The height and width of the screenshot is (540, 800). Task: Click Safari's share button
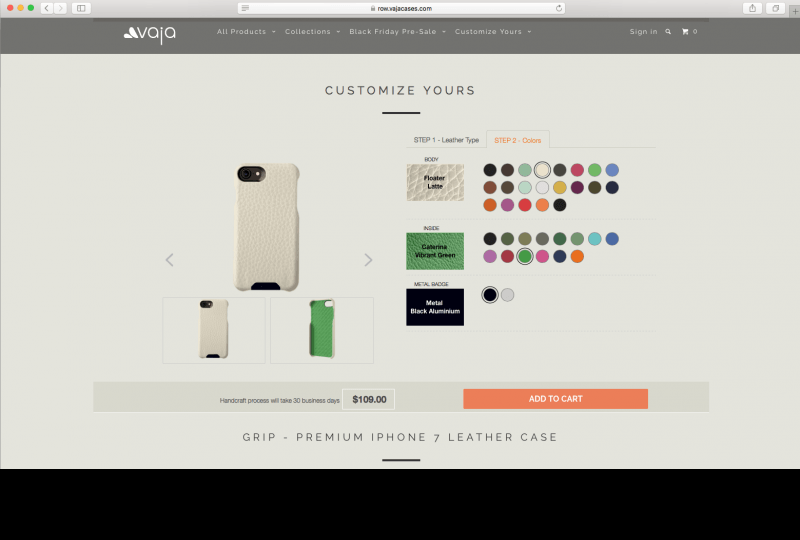coord(753,8)
